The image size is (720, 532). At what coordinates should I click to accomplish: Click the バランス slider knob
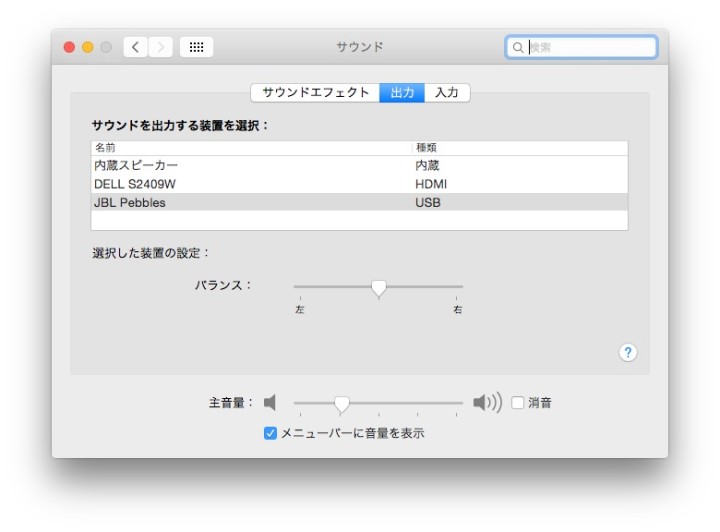378,288
